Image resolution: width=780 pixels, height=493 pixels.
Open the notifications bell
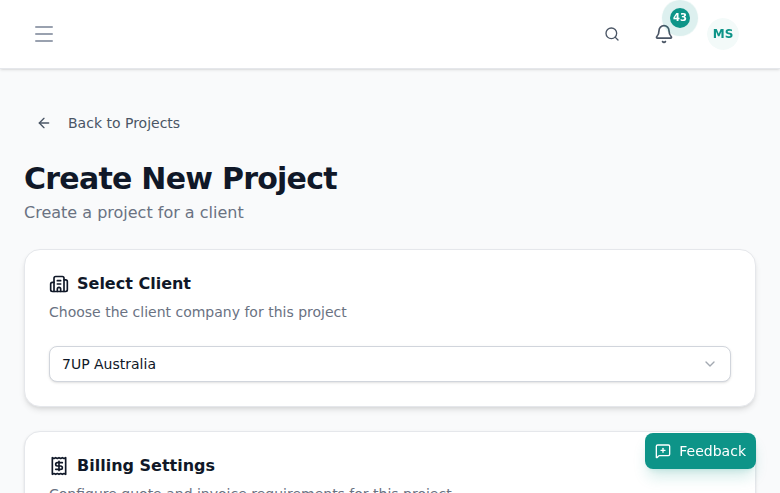pos(663,34)
